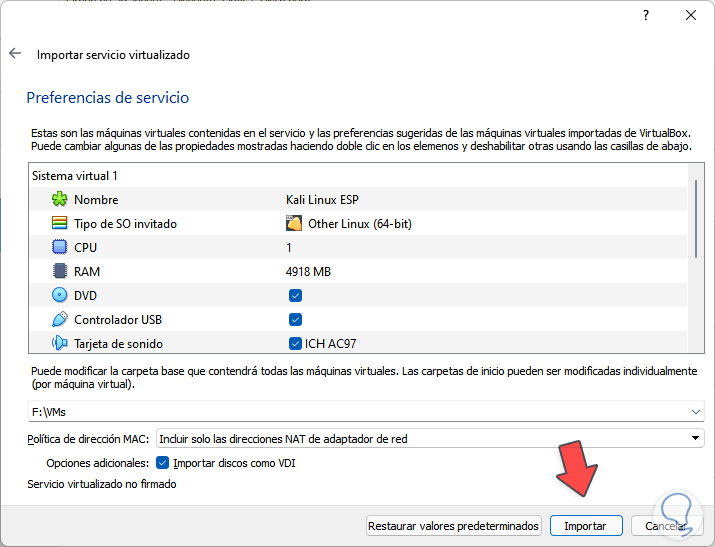This screenshot has width=715, height=547.
Task: Click the CPU chip icon
Action: click(x=59, y=247)
